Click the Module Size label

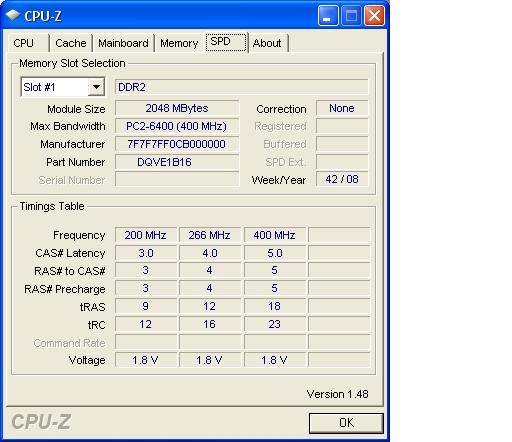[76, 109]
